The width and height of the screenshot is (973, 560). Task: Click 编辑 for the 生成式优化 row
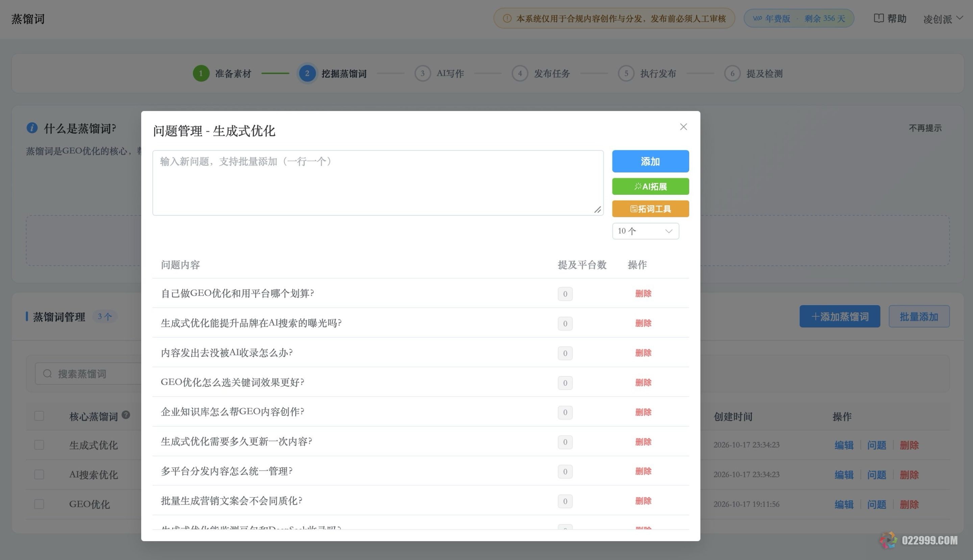click(844, 445)
